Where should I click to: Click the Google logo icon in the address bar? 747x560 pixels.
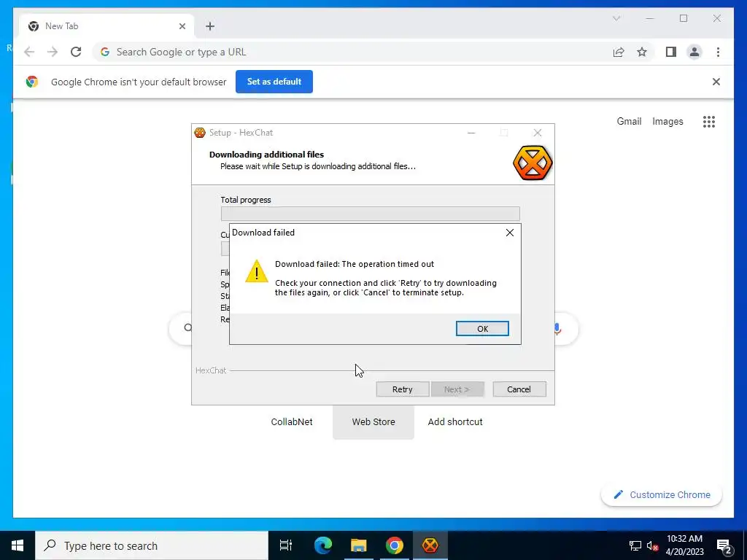click(105, 52)
